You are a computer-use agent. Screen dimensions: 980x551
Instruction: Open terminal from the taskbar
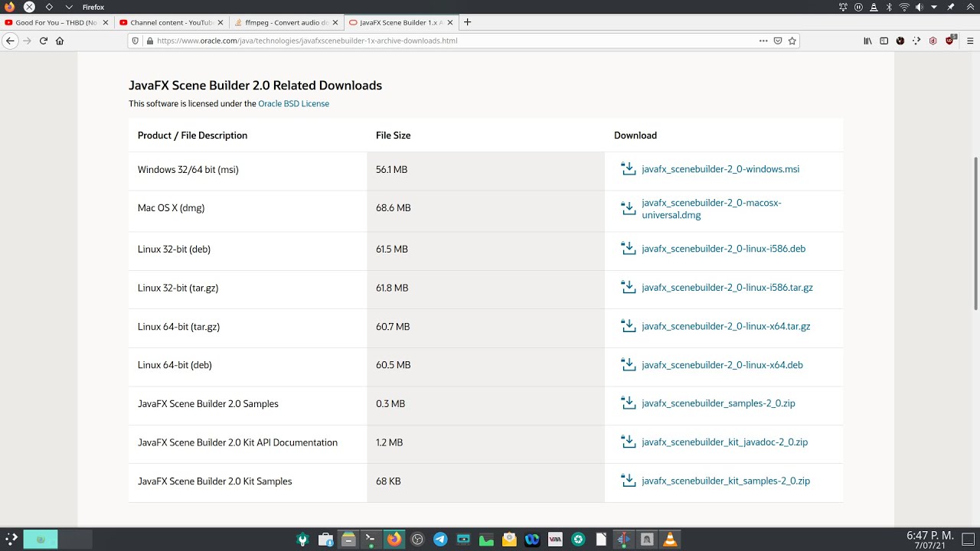[371, 540]
